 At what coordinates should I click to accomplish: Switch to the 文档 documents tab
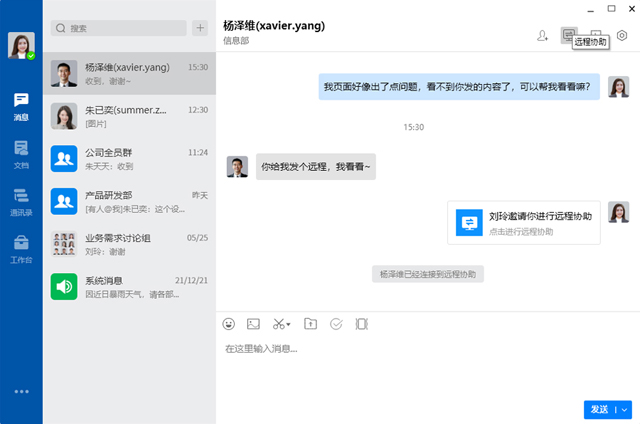pos(21,153)
